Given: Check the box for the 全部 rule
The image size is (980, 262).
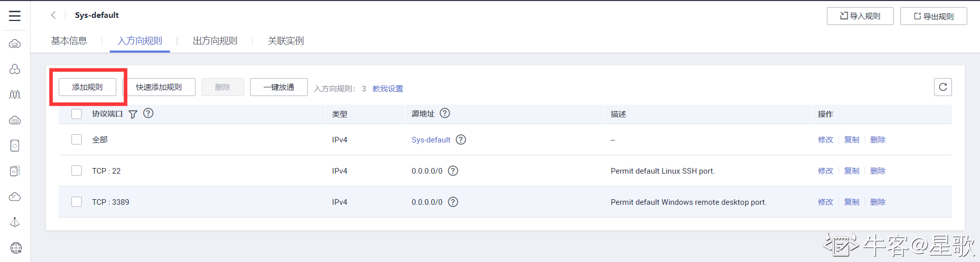Looking at the screenshot, I should click(77, 139).
